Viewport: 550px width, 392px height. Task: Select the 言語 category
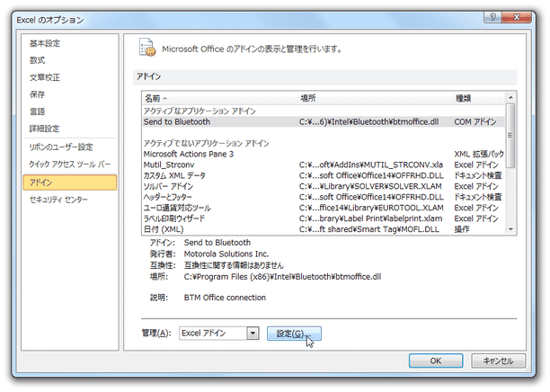37,111
